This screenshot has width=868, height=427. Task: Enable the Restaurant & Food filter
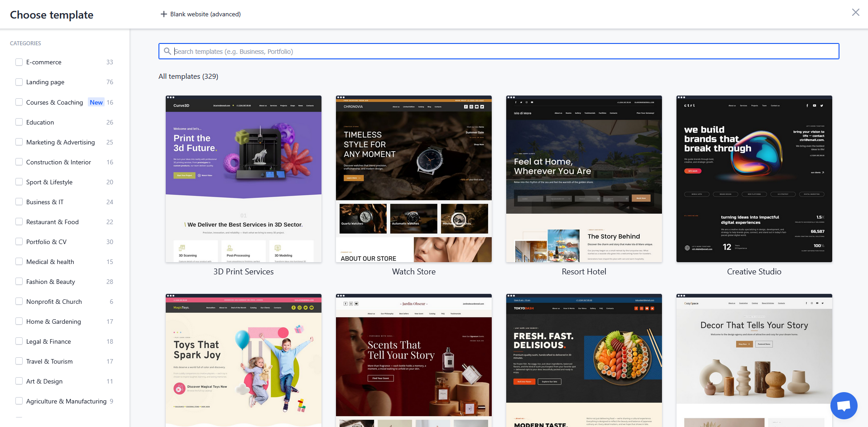pos(19,221)
